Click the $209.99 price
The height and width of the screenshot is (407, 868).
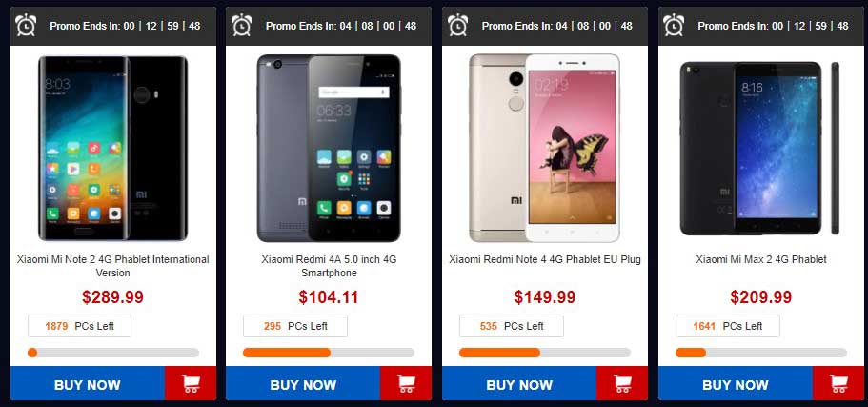pyautogui.click(x=761, y=297)
